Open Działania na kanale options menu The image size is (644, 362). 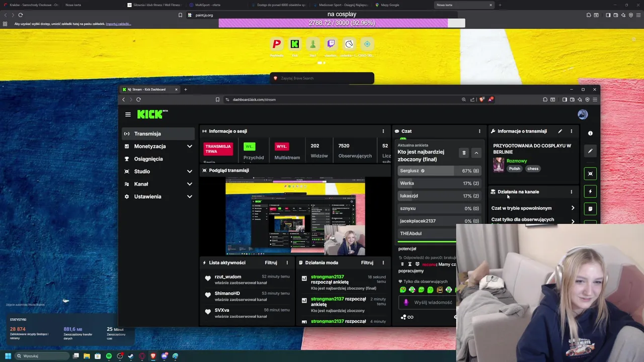point(571,192)
